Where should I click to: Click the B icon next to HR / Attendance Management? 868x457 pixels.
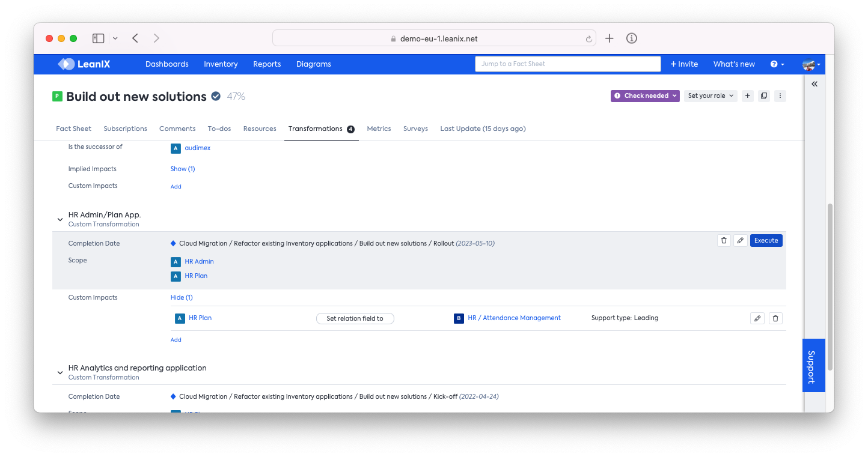tap(459, 318)
